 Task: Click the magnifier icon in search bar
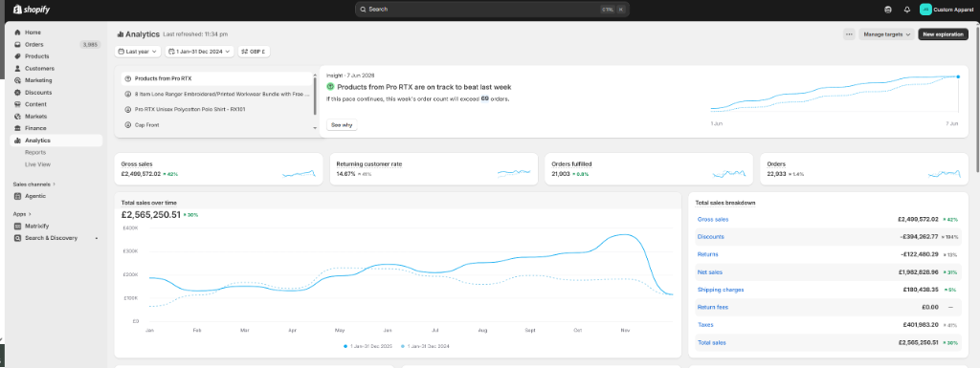click(x=363, y=10)
